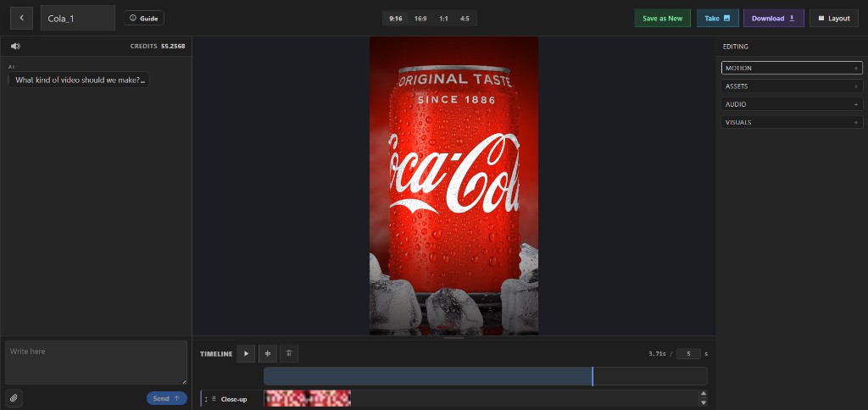
Task: Click the credits value 55.2568
Action: pos(173,47)
